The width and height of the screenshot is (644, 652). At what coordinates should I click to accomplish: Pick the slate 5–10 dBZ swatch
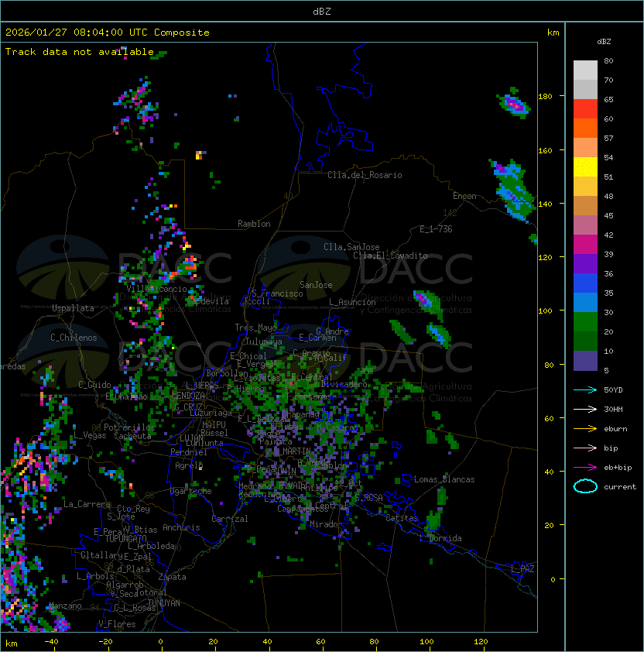585,361
